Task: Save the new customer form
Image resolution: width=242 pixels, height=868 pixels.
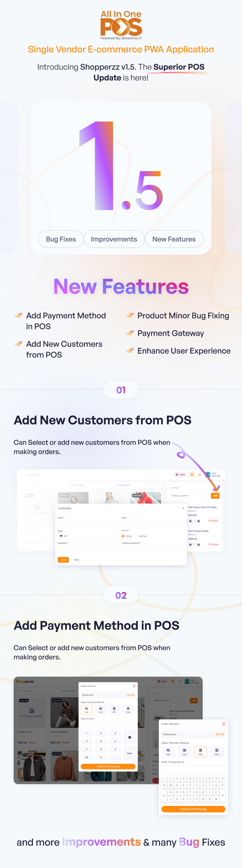Action: 64,560
